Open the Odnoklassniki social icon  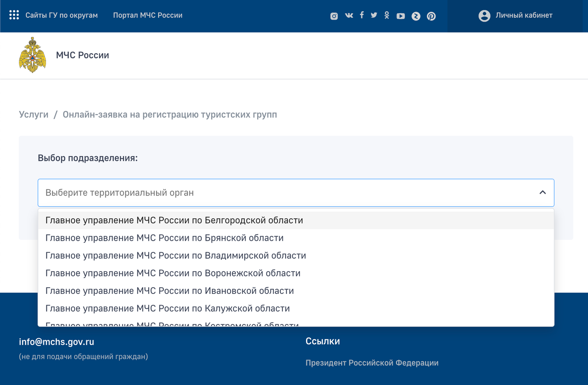coord(387,15)
